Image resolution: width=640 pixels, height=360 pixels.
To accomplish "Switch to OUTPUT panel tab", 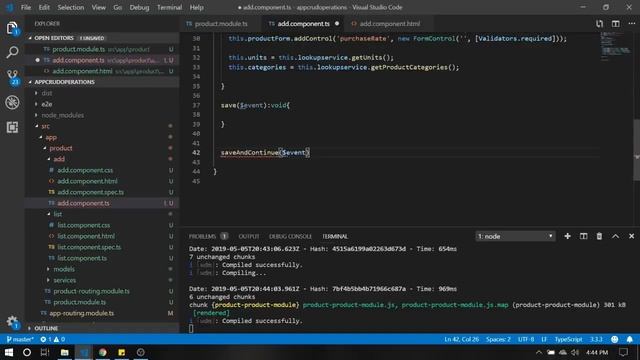I will tap(249, 236).
